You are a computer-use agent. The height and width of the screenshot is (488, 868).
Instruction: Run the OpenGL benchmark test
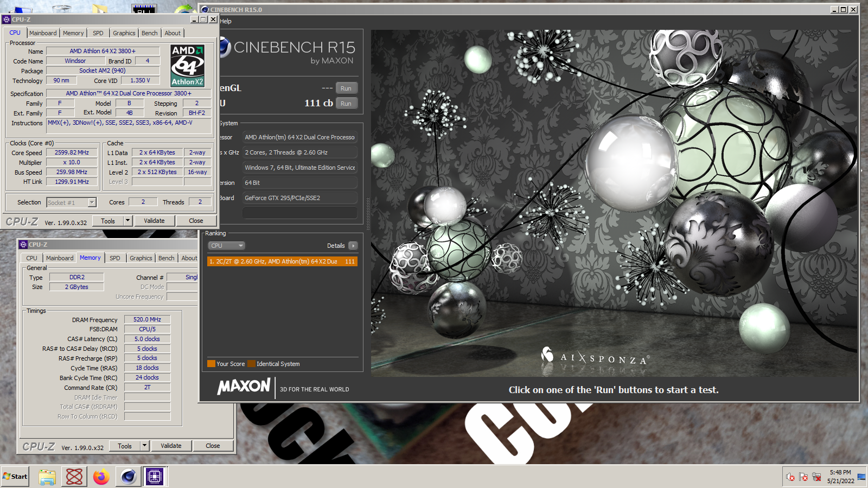(346, 88)
